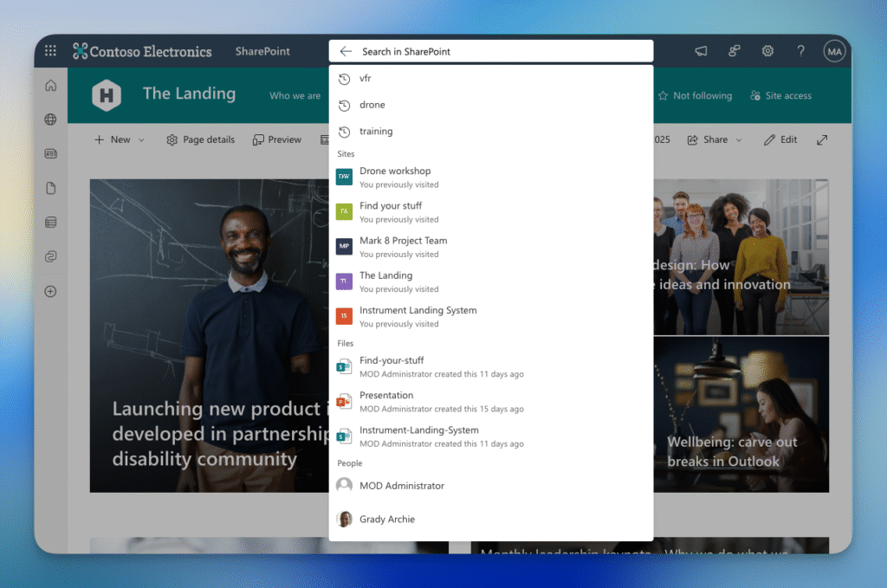887x588 pixels.
Task: Open the links icon in left sidebar
Action: pyautogui.click(x=51, y=256)
